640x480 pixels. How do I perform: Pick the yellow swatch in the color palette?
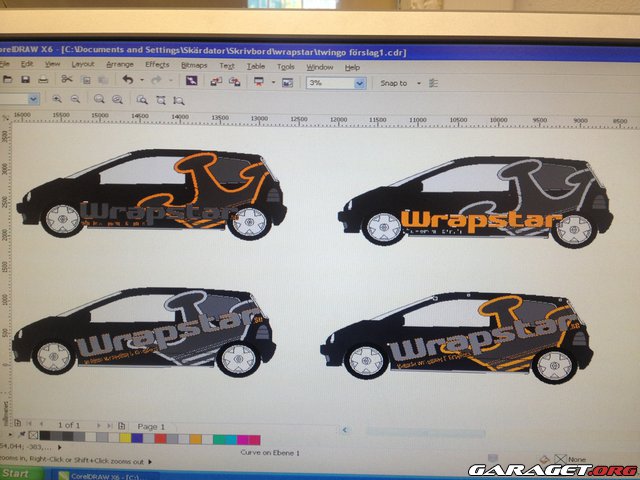point(123,438)
